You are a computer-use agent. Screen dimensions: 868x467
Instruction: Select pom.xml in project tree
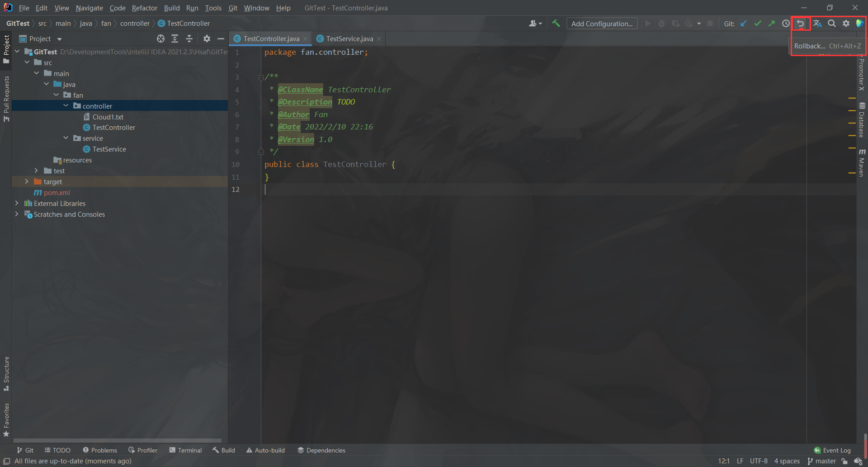click(57, 192)
